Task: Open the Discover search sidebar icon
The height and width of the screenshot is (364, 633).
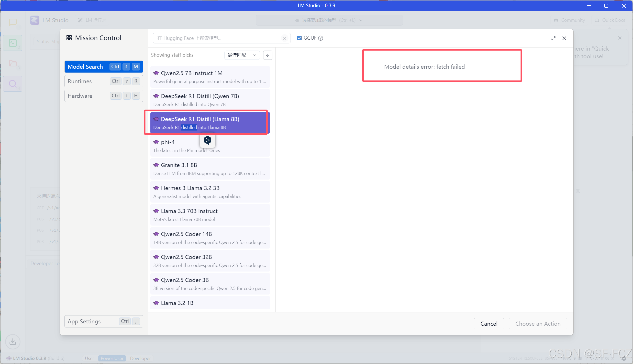Action: coord(13,84)
